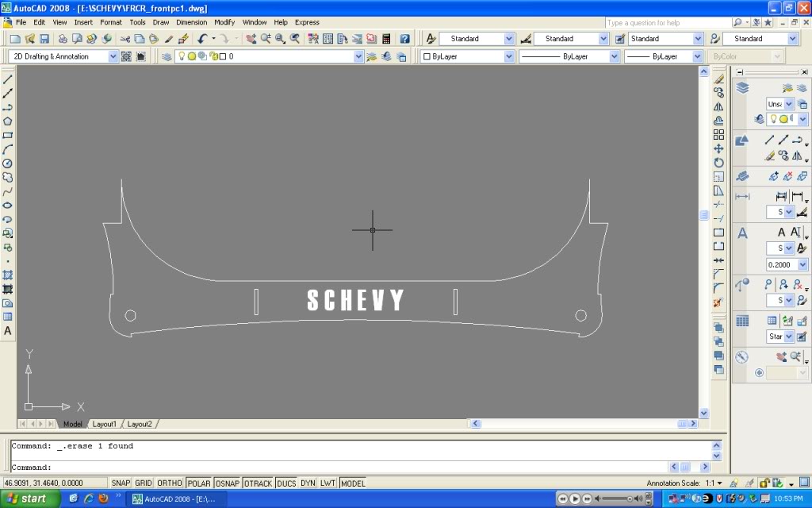The image size is (812, 508).
Task: Activate the Zoom Realtime tool
Action: 266,38
